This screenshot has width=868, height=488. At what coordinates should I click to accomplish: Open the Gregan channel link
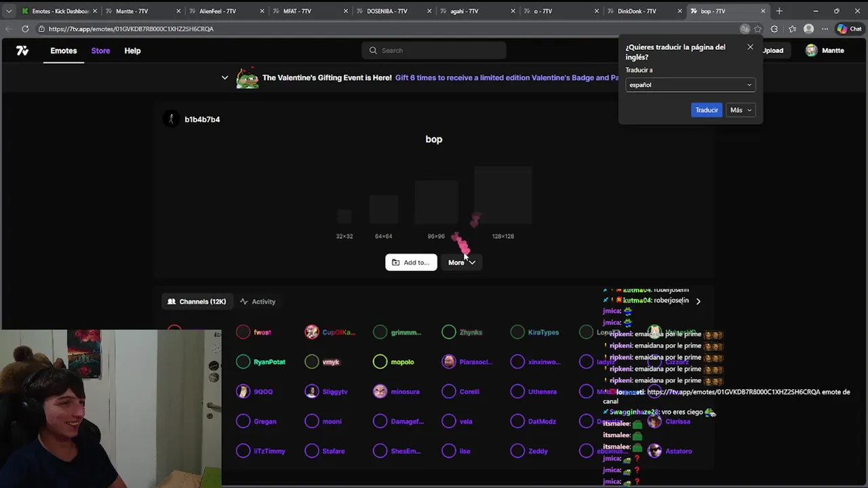265,422
